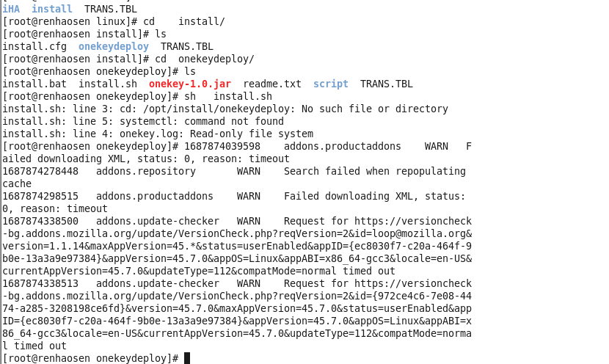The height and width of the screenshot is (364, 609).
Task: Click the red onekey-1.0.jar file name
Action: (x=189, y=84)
